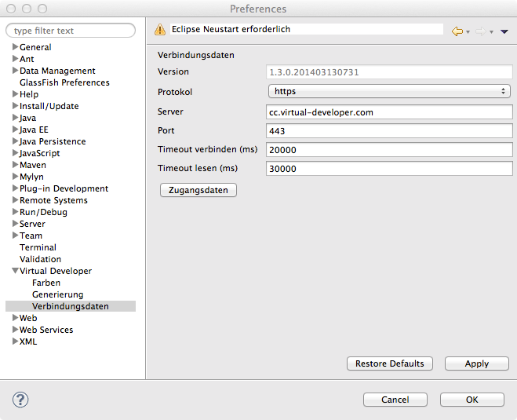Click the Port input field
Screen dimensions: 517x420
(x=388, y=131)
